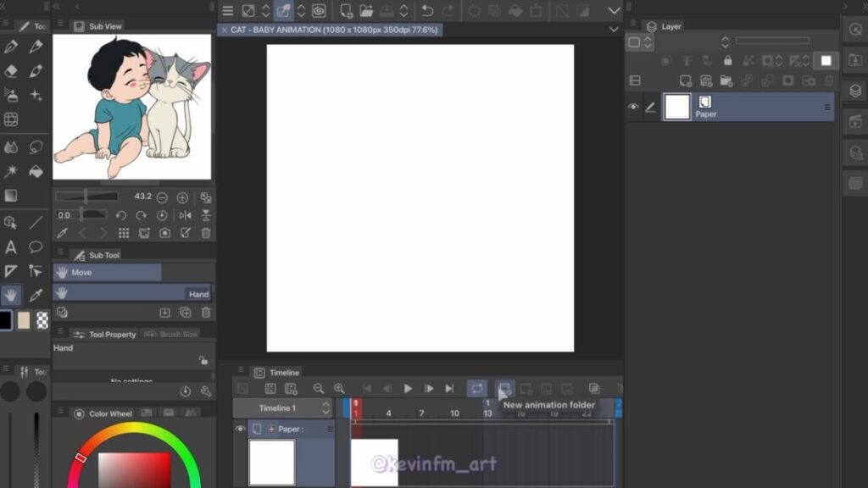This screenshot has height=488, width=868.
Task: Click the New animation folder icon
Action: coord(504,388)
